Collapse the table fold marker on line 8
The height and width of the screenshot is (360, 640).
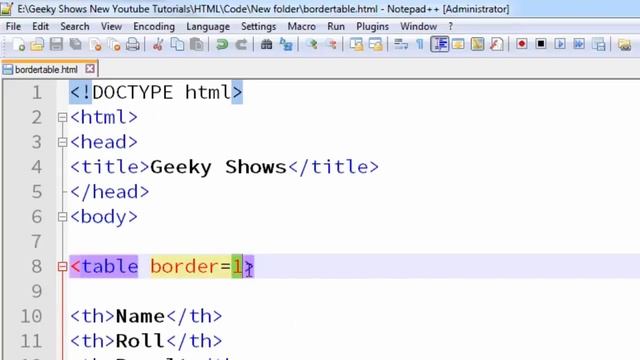pyautogui.click(x=62, y=267)
